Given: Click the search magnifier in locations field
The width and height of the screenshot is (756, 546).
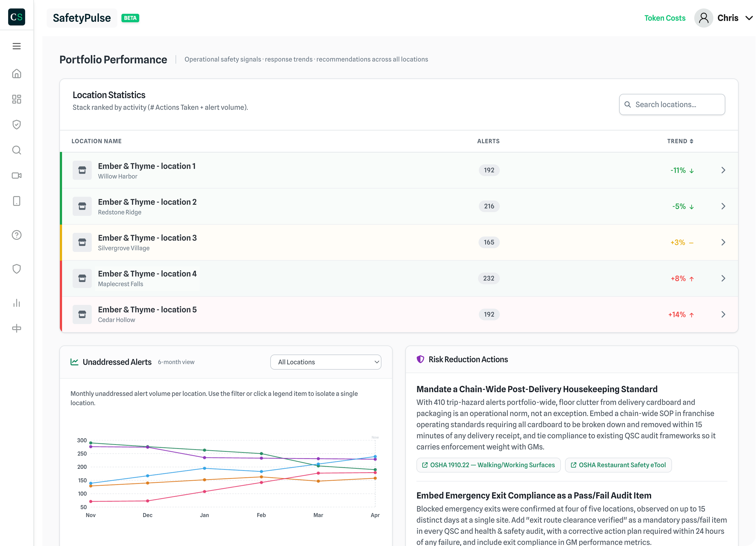Looking at the screenshot, I should click(x=627, y=105).
